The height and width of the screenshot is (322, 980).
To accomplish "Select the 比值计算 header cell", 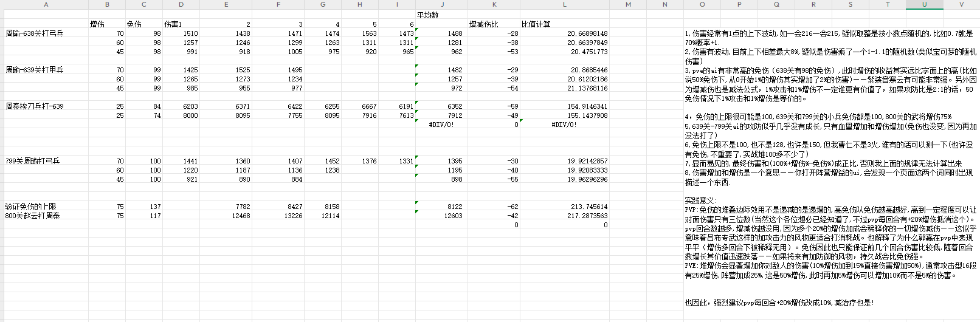I will point(536,24).
